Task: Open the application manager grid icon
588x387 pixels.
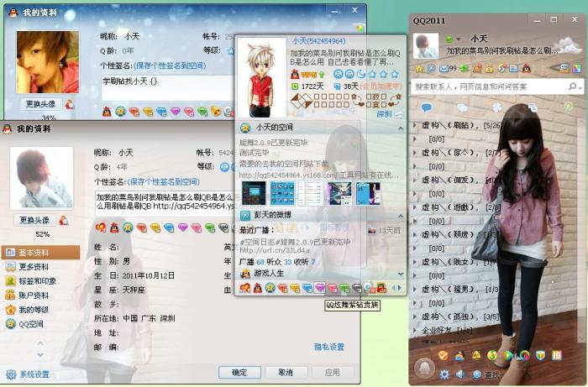Action: [557, 355]
